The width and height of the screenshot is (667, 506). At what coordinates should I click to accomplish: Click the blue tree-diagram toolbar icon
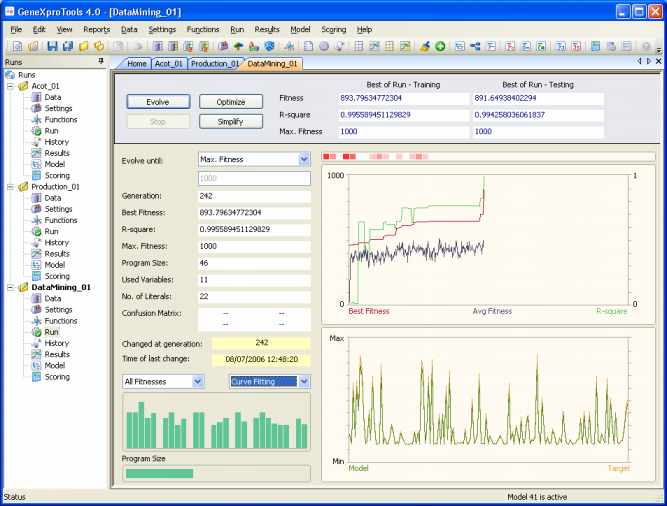pos(475,46)
